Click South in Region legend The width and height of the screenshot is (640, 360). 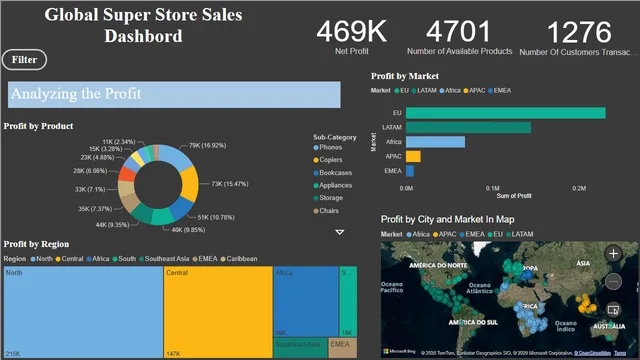(x=124, y=259)
